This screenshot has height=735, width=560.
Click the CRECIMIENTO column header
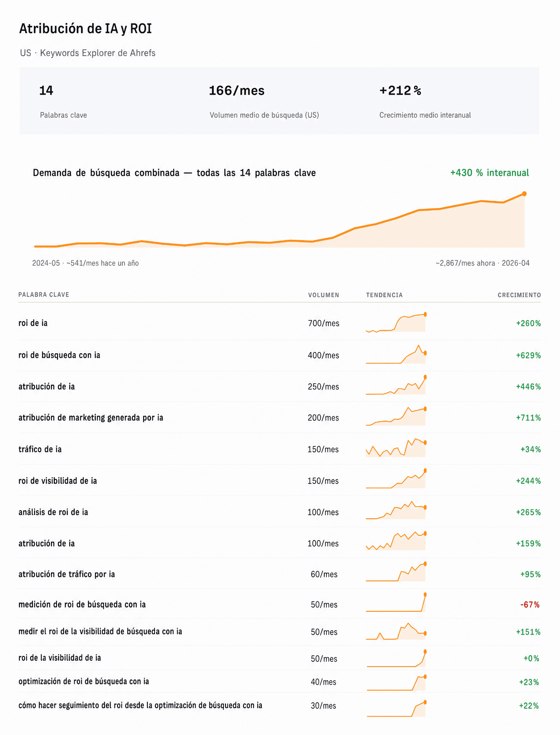(519, 295)
